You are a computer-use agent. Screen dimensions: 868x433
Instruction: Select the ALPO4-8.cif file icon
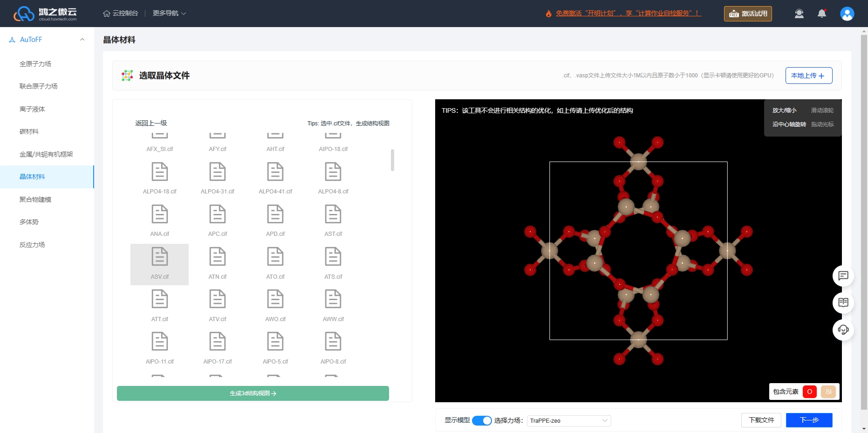(x=333, y=172)
